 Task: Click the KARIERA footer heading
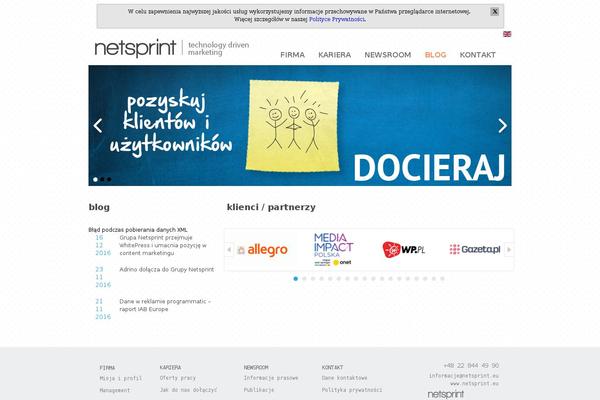(x=170, y=367)
